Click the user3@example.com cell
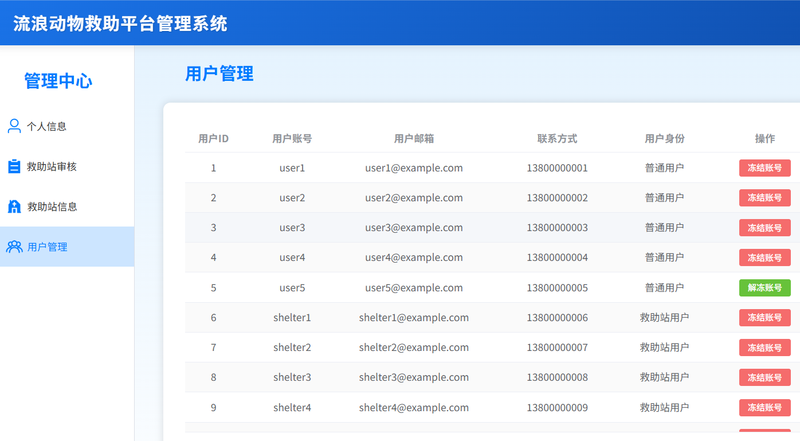Viewport: 800px width, 441px height. coord(414,228)
